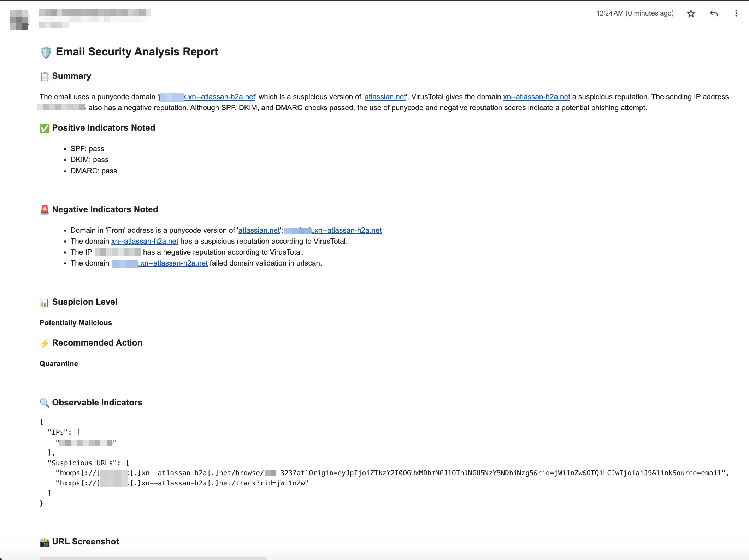
Task: Click the "Suspicious URLs" JSON key
Action: pos(84,463)
